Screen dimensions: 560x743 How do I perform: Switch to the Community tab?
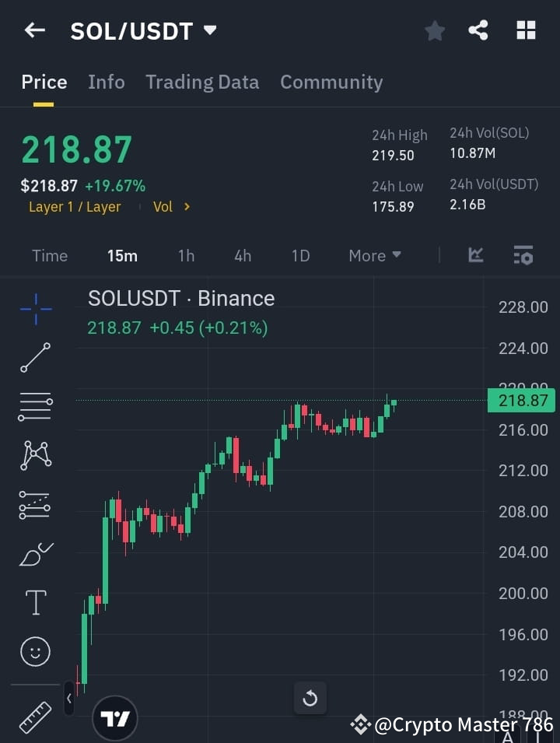(x=331, y=82)
